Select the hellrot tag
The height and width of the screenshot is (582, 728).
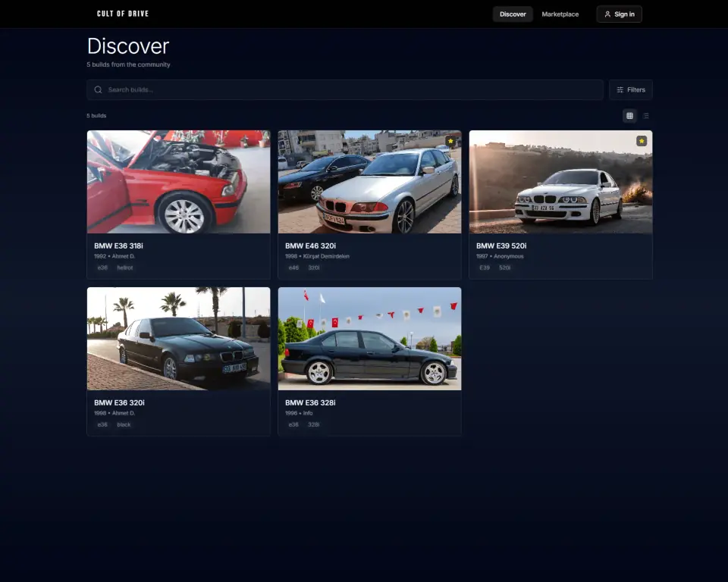click(125, 268)
